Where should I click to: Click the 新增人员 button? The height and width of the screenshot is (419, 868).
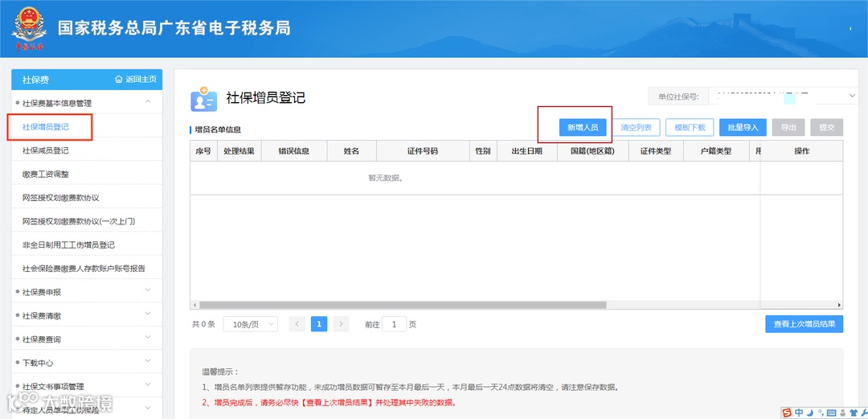click(583, 127)
